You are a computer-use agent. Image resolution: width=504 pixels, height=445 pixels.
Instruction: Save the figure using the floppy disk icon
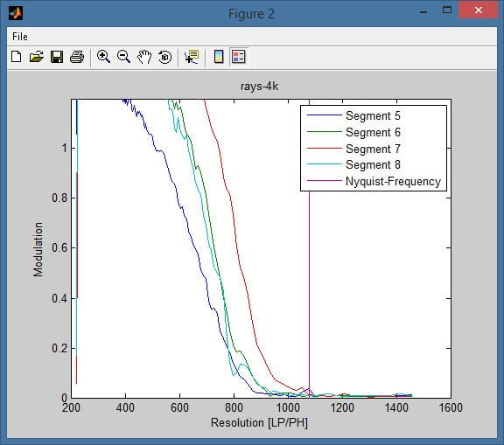coord(57,57)
